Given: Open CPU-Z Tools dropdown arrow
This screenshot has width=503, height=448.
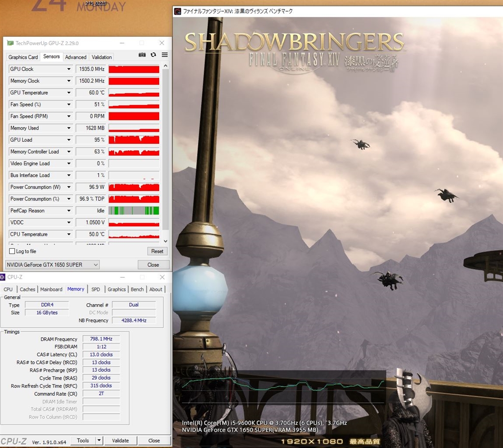Looking at the screenshot, I should point(99,440).
